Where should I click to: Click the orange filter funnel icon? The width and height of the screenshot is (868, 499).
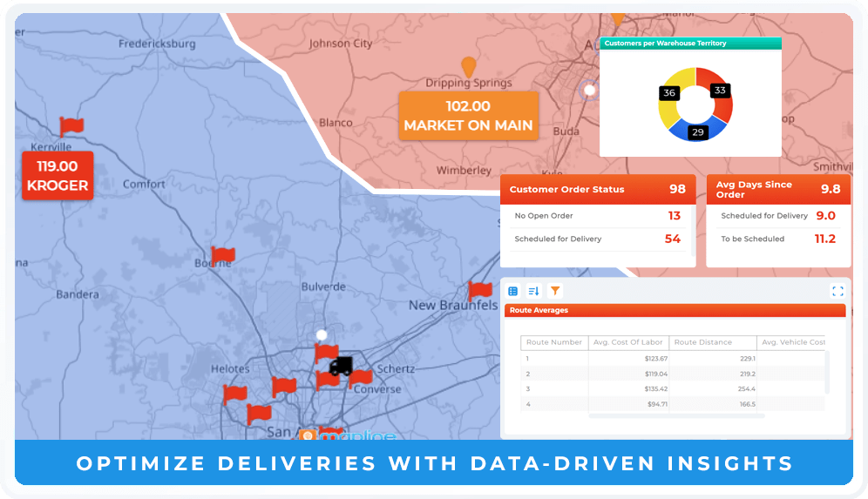554,291
